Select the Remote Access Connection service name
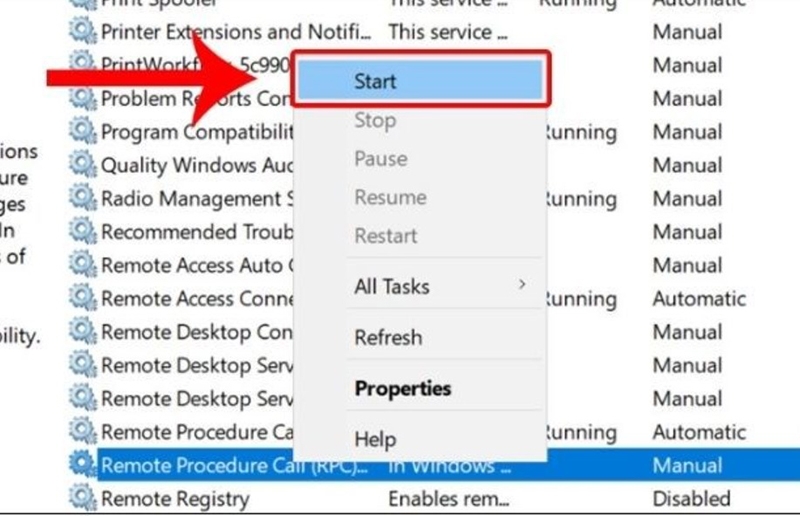This screenshot has width=800, height=516. [x=197, y=299]
